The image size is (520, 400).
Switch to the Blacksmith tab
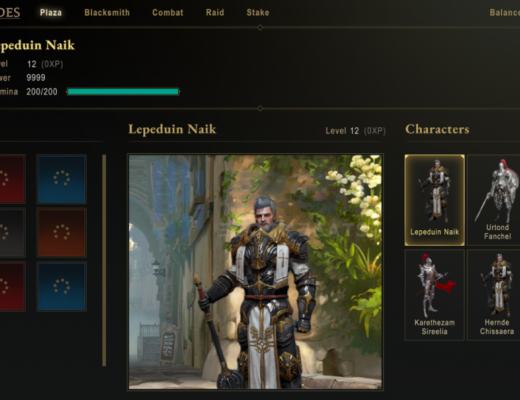click(x=107, y=13)
